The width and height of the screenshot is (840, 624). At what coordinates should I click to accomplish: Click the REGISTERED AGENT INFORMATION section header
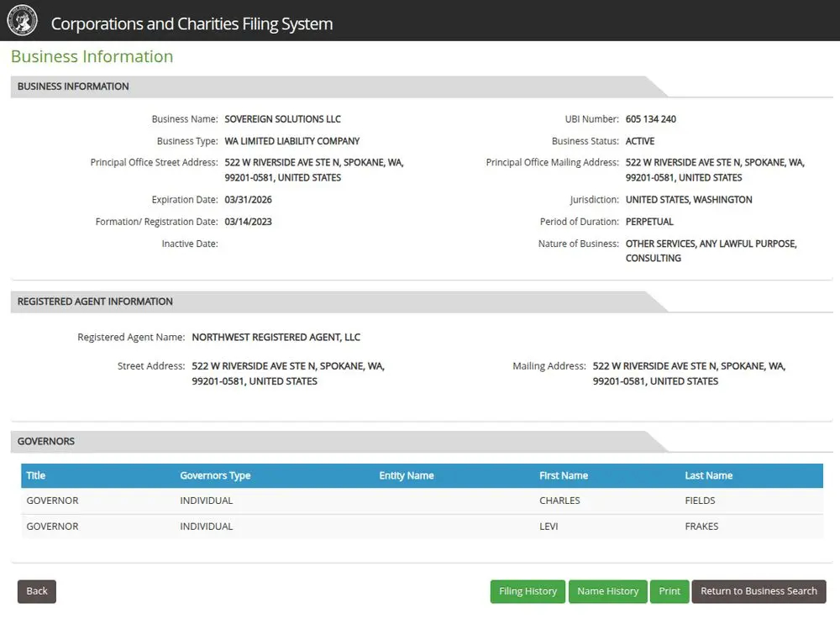coord(95,302)
